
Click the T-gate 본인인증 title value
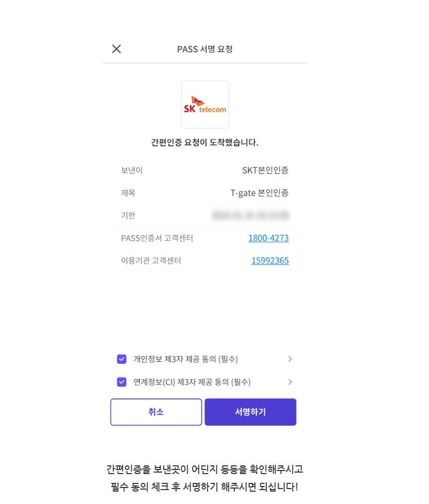260,193
